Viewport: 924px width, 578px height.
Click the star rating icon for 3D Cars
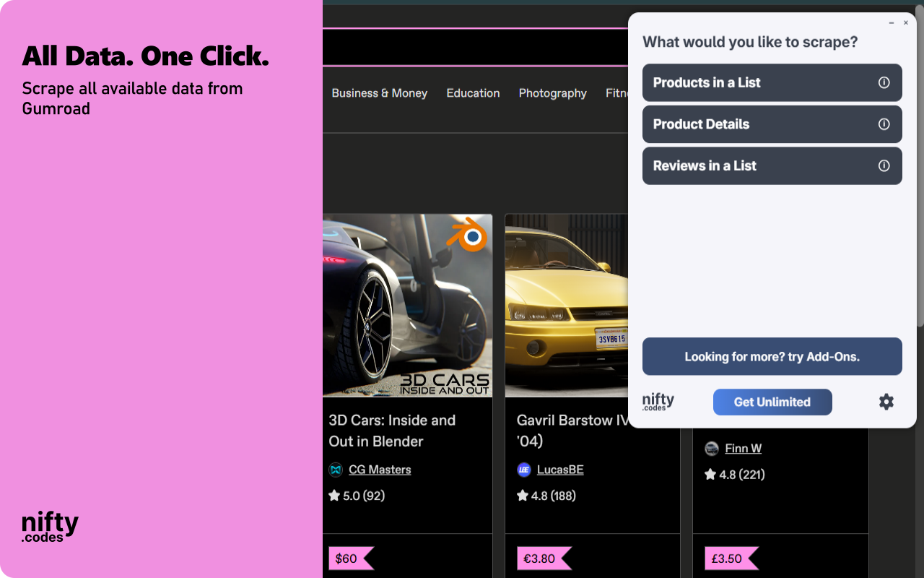coord(334,495)
